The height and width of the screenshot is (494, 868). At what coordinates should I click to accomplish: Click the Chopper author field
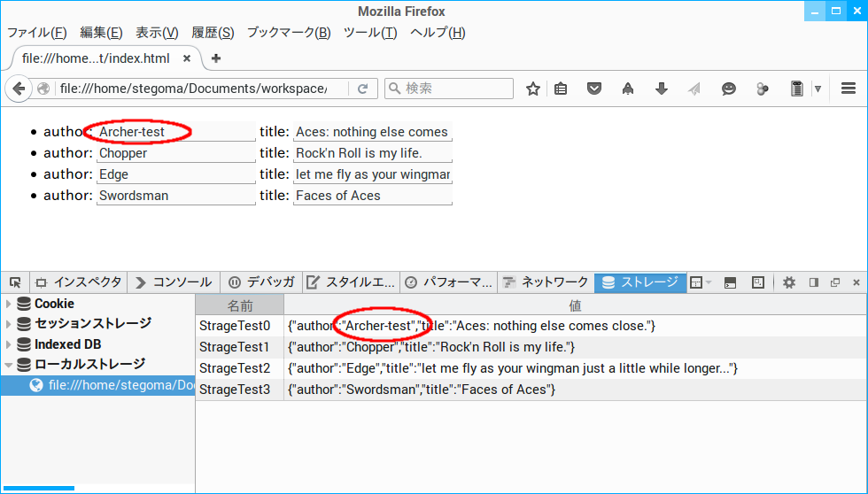coord(176,153)
